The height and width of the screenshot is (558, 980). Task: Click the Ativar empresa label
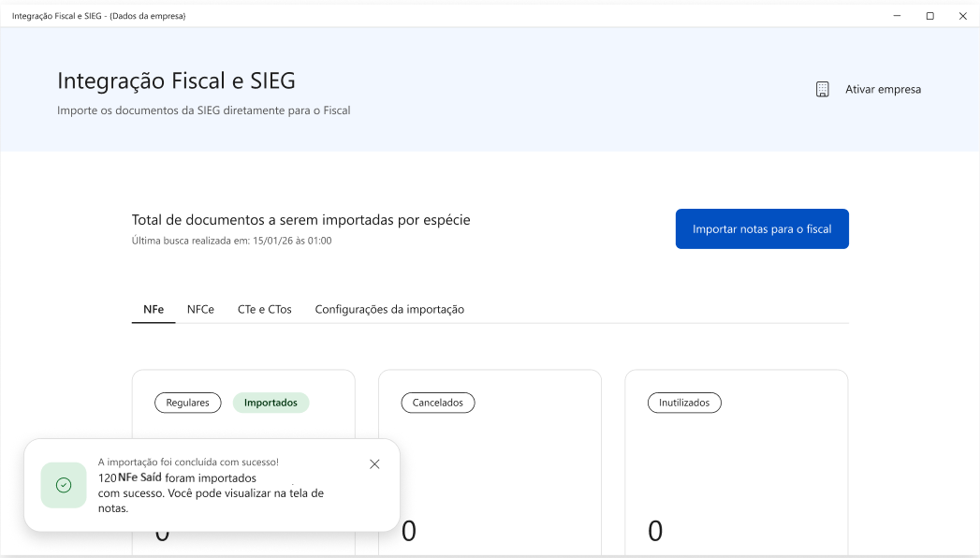pyautogui.click(x=884, y=89)
